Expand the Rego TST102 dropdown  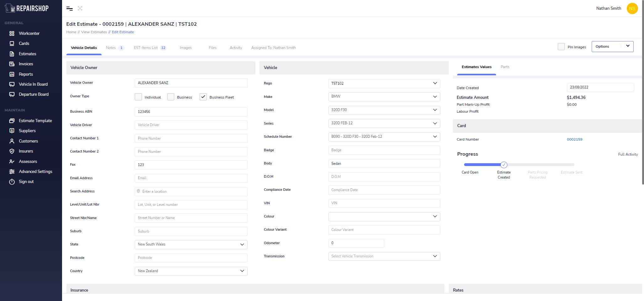click(x=384, y=83)
